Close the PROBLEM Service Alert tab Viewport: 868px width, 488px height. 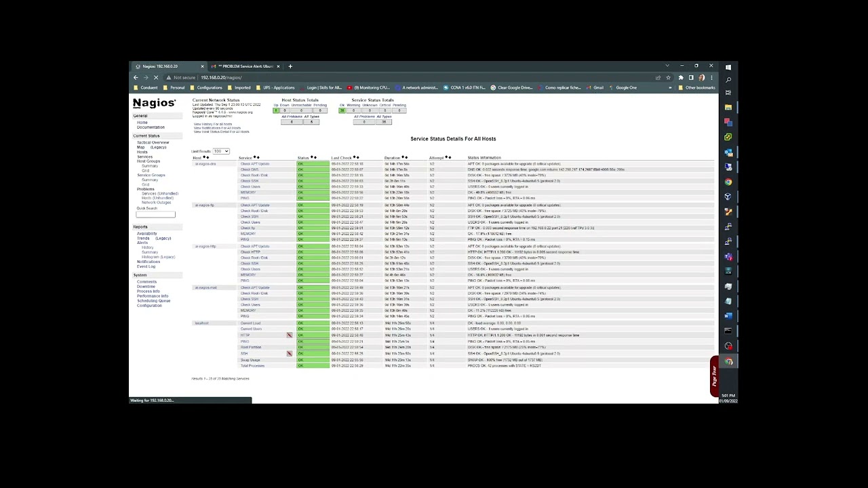pyautogui.click(x=278, y=66)
